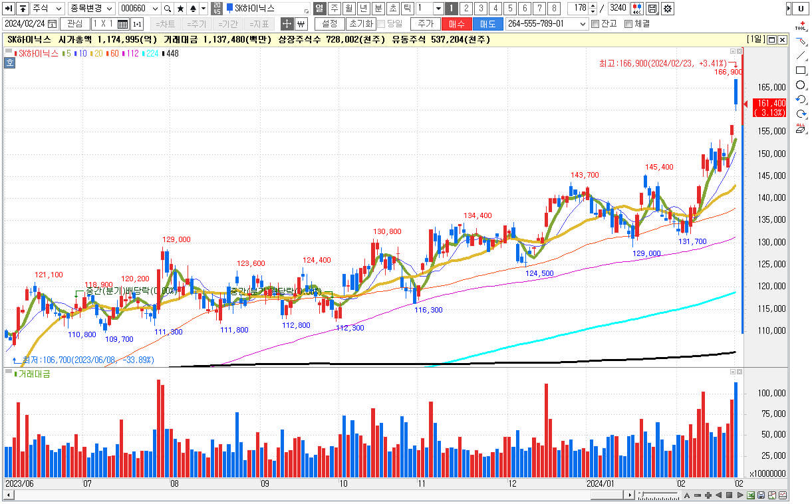Click the save diskette icon in top toolbar
The height and width of the screenshot is (504, 812).
pyautogui.click(x=652, y=9)
